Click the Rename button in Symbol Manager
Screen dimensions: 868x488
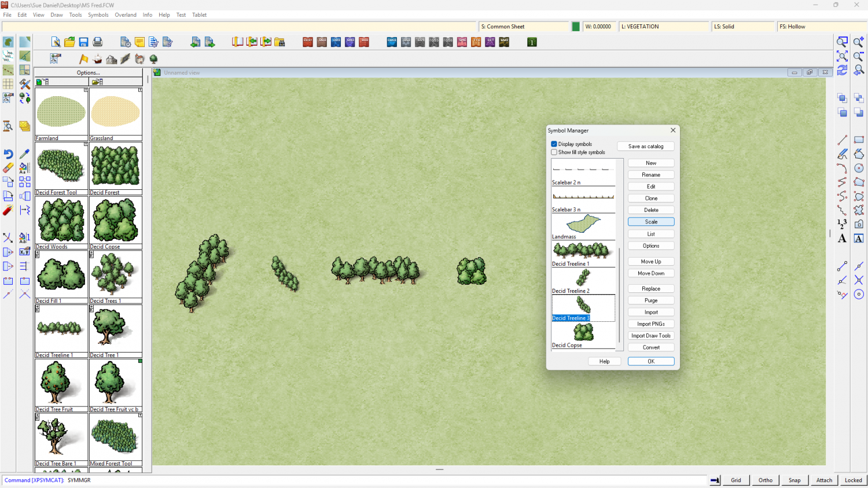click(x=651, y=175)
